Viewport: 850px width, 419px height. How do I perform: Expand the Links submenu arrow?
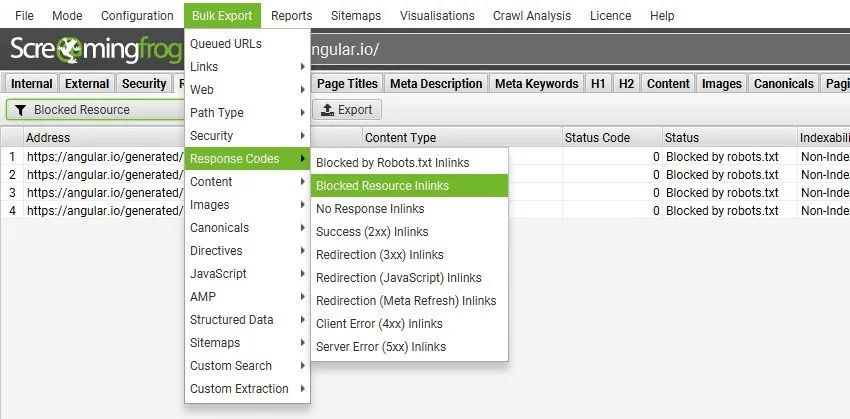click(x=303, y=67)
